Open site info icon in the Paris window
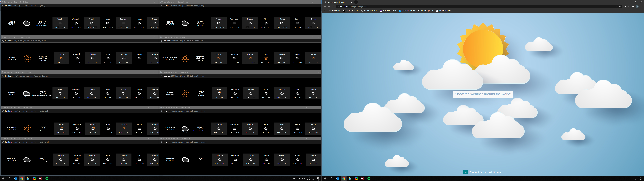This screenshot has width=644, height=181. (x=162, y=76)
